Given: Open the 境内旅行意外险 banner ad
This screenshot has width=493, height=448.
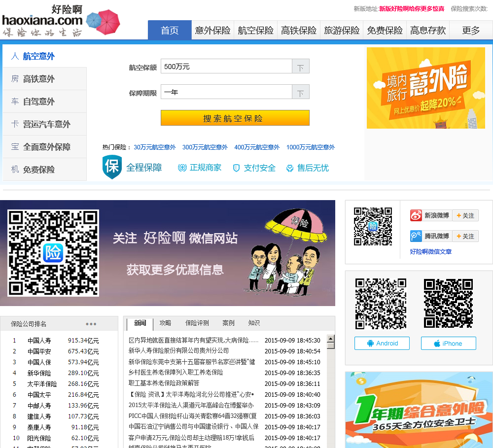Looking at the screenshot, I should click(426, 88).
